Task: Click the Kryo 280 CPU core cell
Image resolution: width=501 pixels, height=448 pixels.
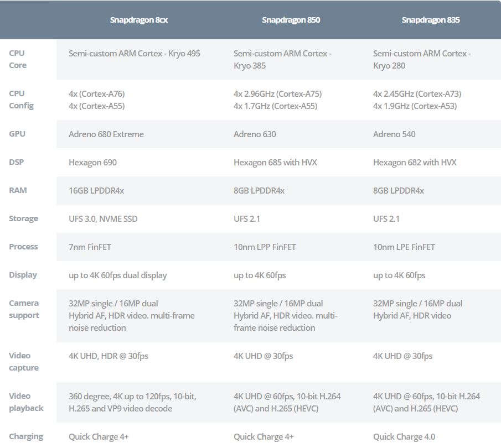Action: (x=422, y=59)
